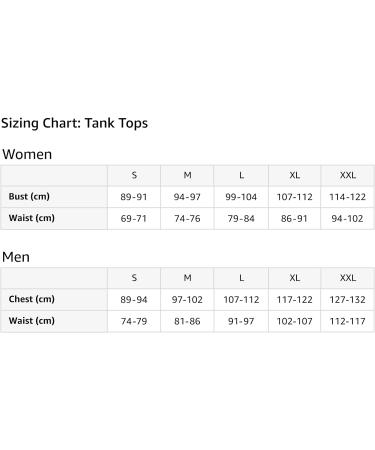Select the Women's bust value 89-91

[x=134, y=197]
